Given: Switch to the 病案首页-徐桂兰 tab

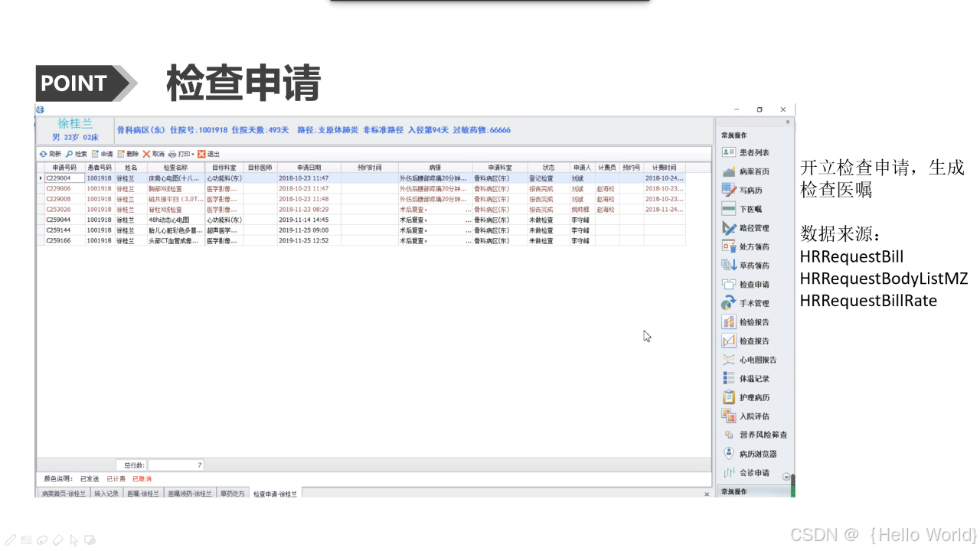Looking at the screenshot, I should [x=64, y=494].
